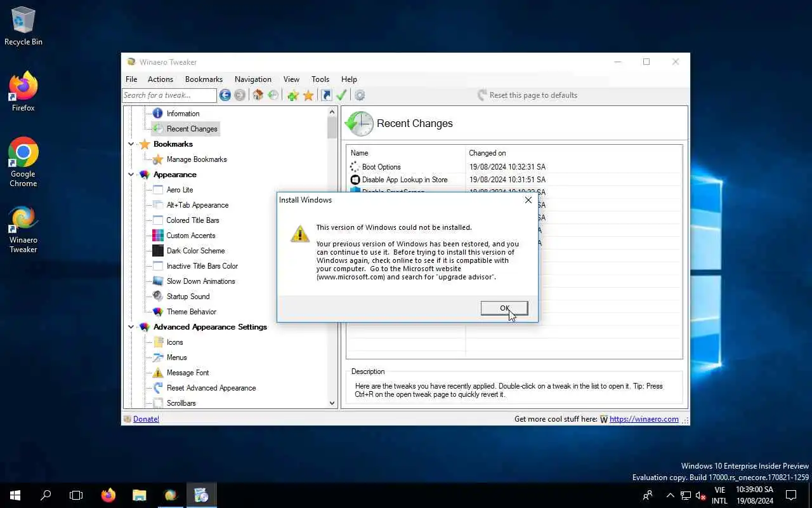The width and height of the screenshot is (812, 508).
Task: Open File Explorer from the taskbar
Action: [x=140, y=495]
